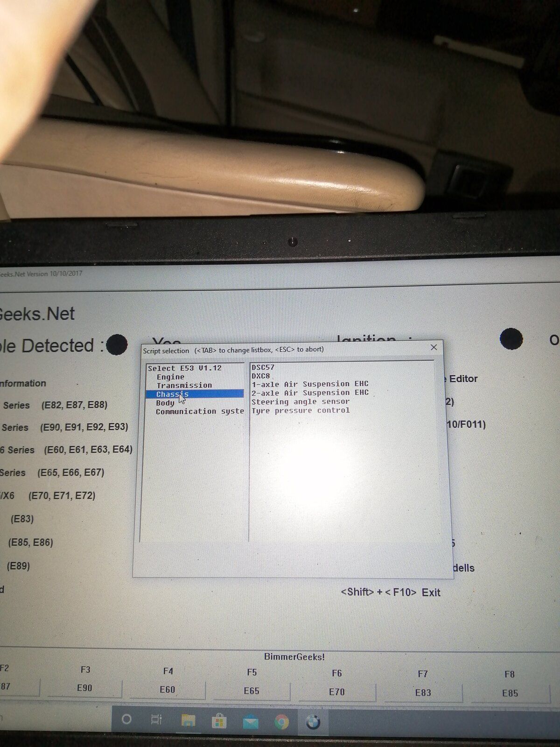Image resolution: width=560 pixels, height=747 pixels.
Task: Click the Shift+F10 Exit option
Action: tap(391, 592)
